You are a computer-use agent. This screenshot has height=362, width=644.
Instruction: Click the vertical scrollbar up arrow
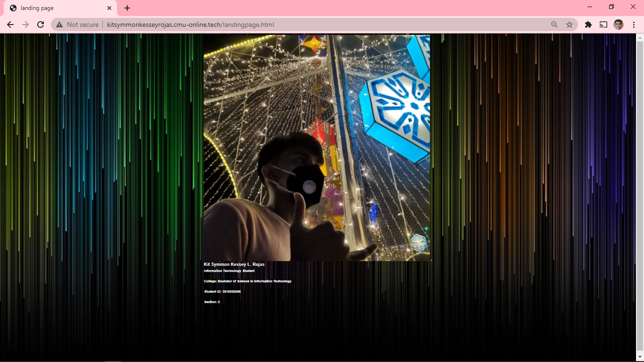pos(640,37)
